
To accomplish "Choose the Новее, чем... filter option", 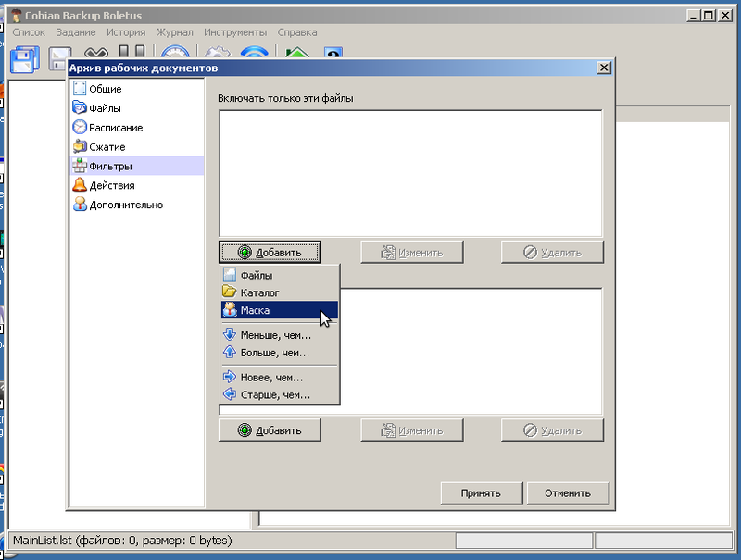I will 271,377.
